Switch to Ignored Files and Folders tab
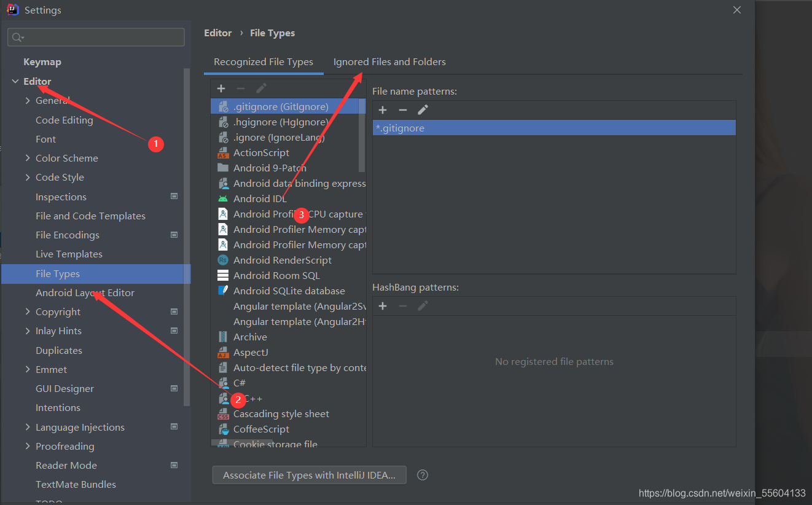Viewport: 812px width, 505px height. [389, 62]
